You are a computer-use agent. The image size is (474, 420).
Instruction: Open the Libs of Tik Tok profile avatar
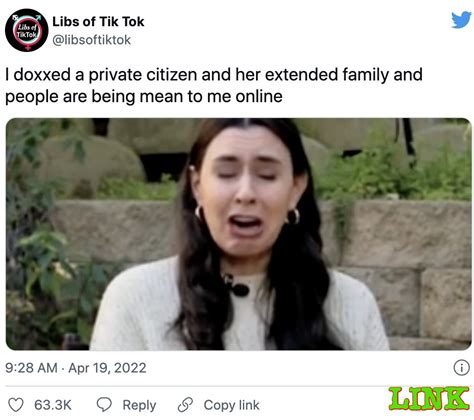(x=27, y=30)
